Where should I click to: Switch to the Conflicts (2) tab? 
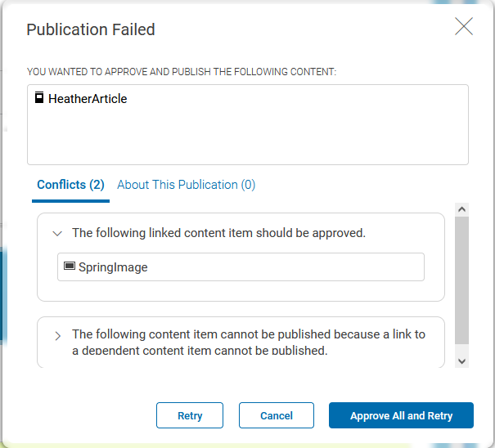point(70,185)
